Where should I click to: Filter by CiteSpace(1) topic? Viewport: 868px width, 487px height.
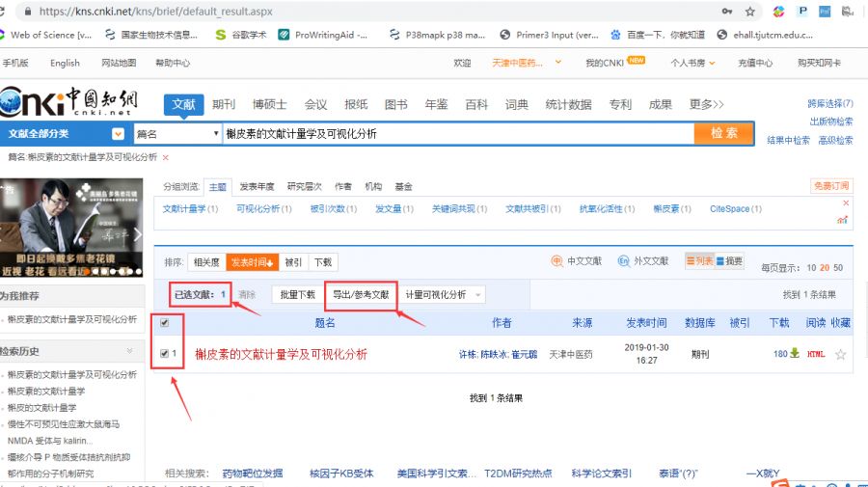(736, 208)
